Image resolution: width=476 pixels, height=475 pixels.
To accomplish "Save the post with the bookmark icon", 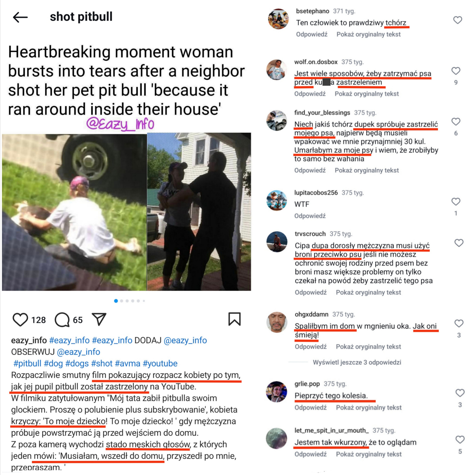I will click(x=234, y=319).
